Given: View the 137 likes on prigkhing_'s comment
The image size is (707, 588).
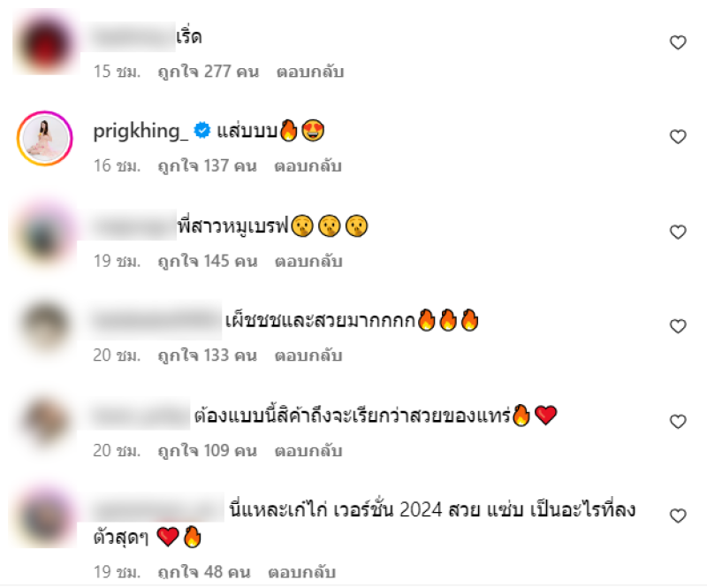Looking at the screenshot, I should click(208, 166).
